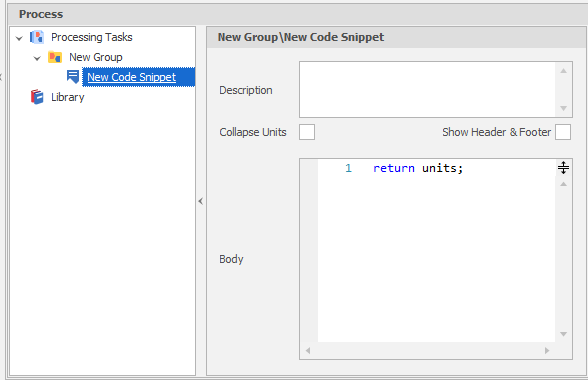This screenshot has height=380, width=588.
Task: Select the New Code Snippet tree item
Action: click(x=132, y=77)
